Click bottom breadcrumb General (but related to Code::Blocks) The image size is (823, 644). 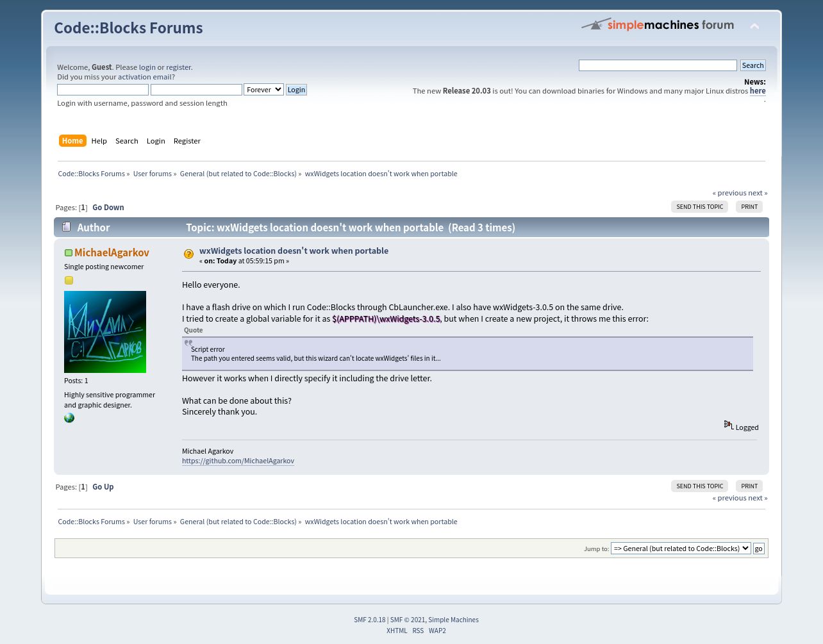coord(238,522)
